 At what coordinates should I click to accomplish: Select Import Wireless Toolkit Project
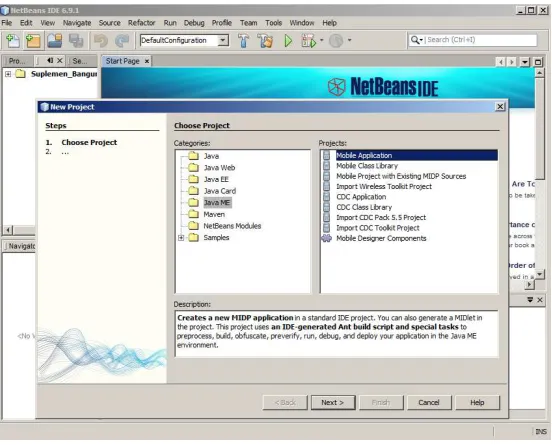coord(384,186)
